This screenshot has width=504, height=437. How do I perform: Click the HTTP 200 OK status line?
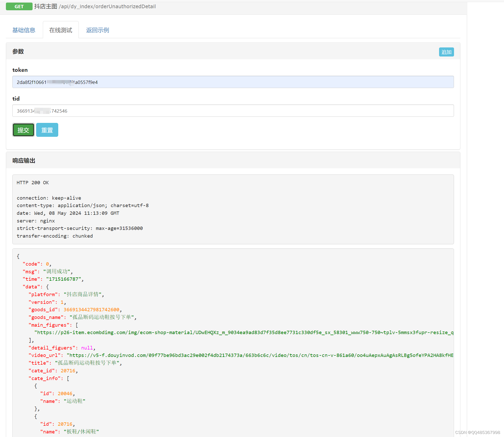[33, 183]
